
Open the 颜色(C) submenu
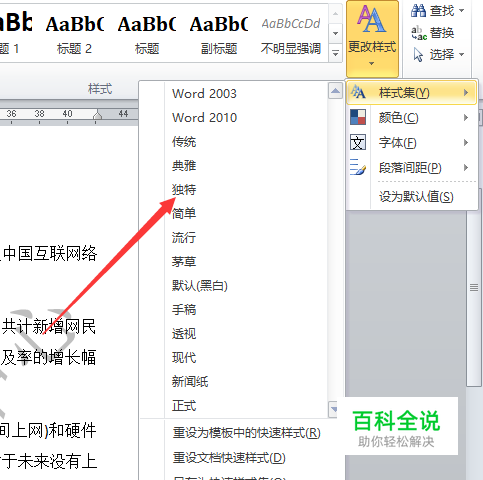point(412,117)
